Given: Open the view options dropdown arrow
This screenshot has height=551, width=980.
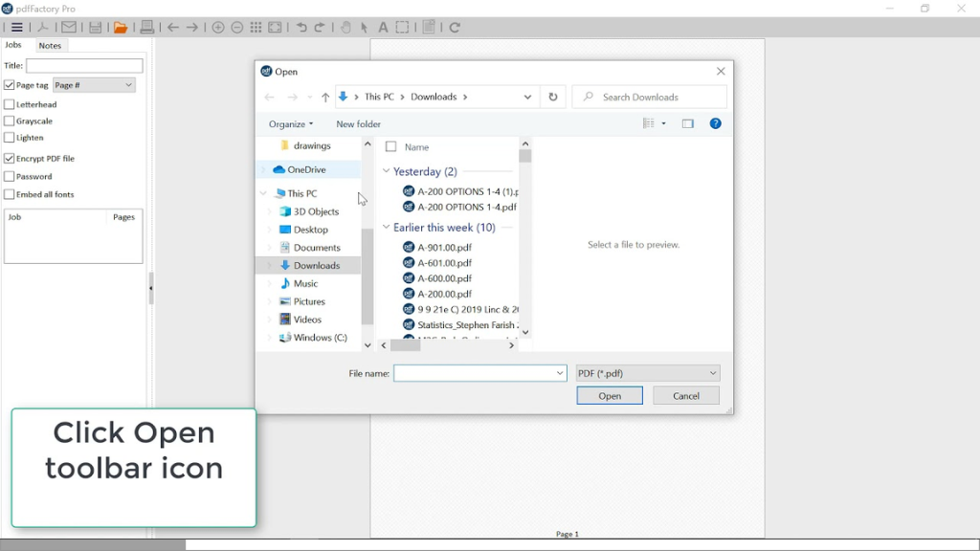Looking at the screenshot, I should 664,123.
